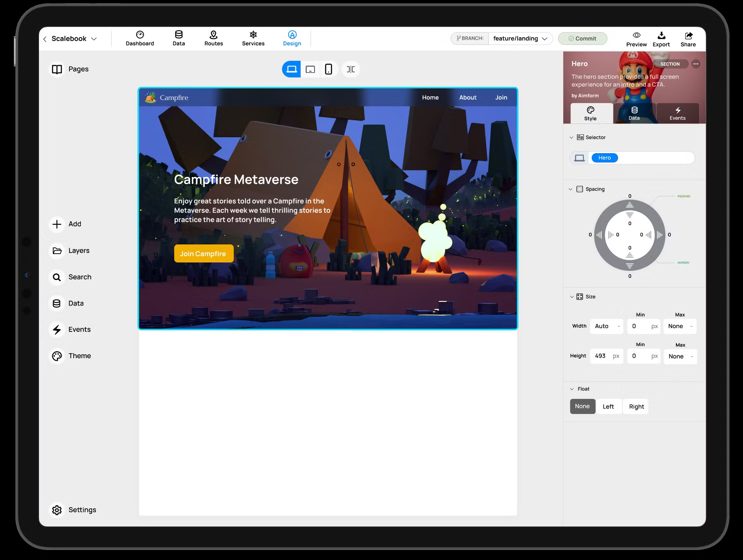This screenshot has height=560, width=743.
Task: Switch to tablet viewport icon
Action: pos(310,69)
